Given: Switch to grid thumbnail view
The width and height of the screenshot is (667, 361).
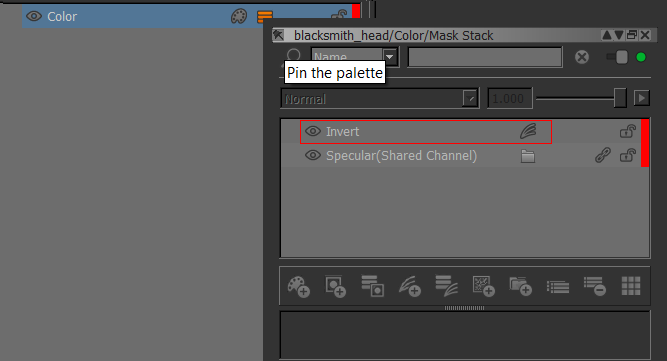Looking at the screenshot, I should (x=631, y=286).
